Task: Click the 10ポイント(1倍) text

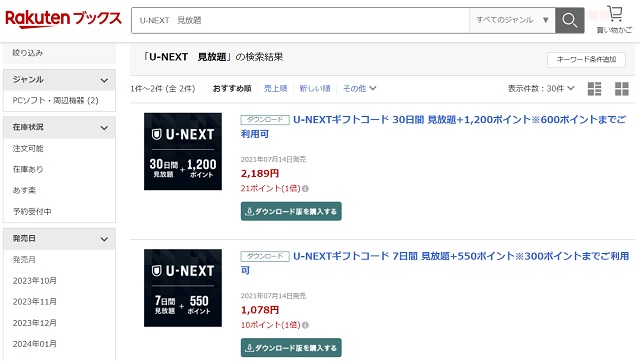Action: click(271, 325)
